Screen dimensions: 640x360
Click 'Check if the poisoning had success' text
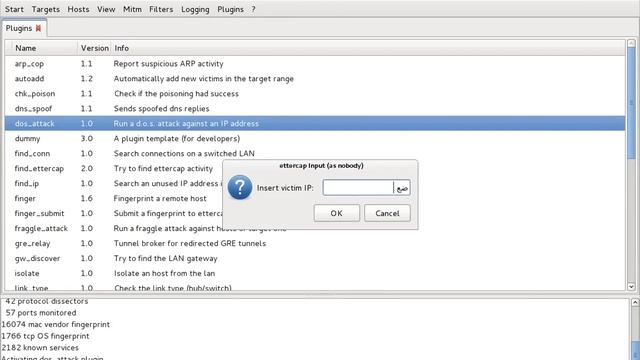176,93
